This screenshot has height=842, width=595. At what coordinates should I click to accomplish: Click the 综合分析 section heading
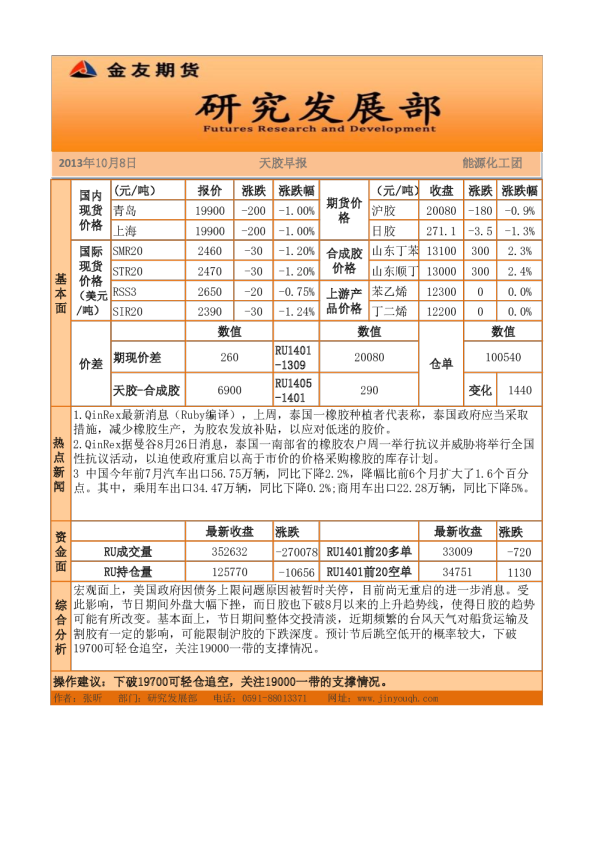(x=60, y=626)
